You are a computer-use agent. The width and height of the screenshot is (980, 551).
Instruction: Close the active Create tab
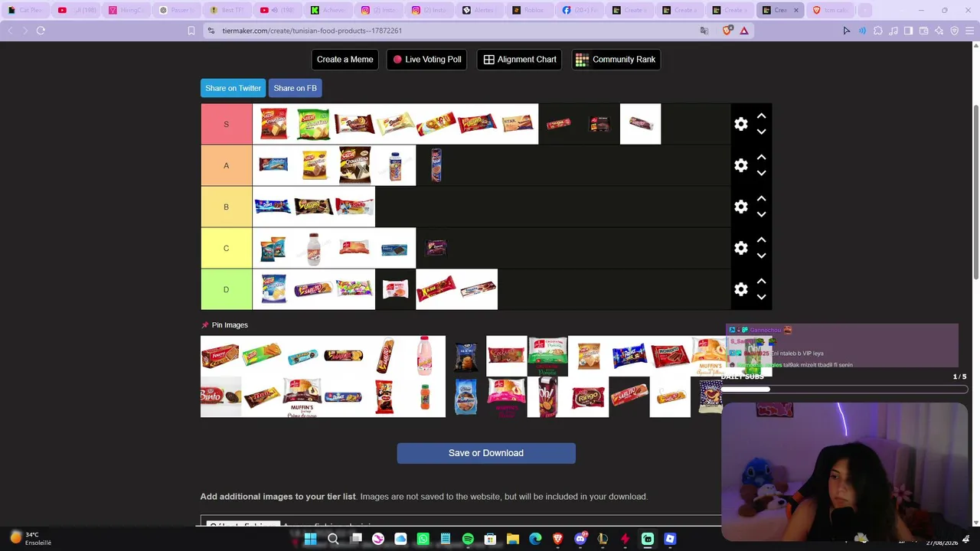795,10
